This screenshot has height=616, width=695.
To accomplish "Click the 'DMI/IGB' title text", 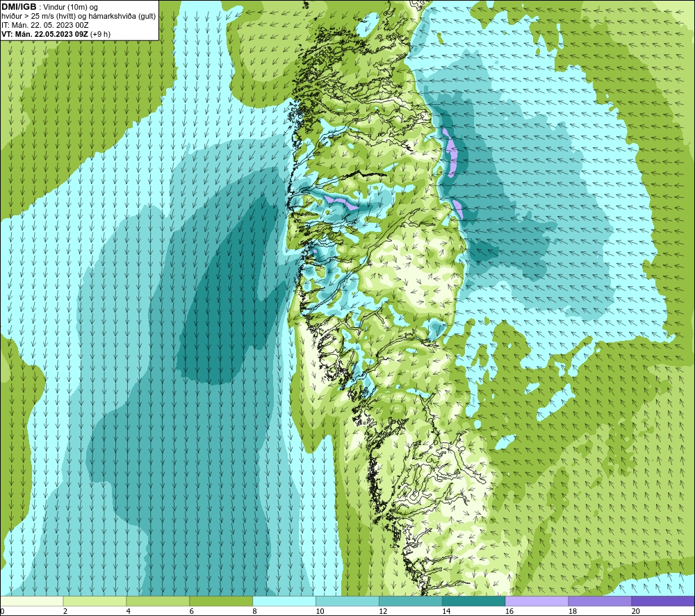I will click(x=19, y=7).
